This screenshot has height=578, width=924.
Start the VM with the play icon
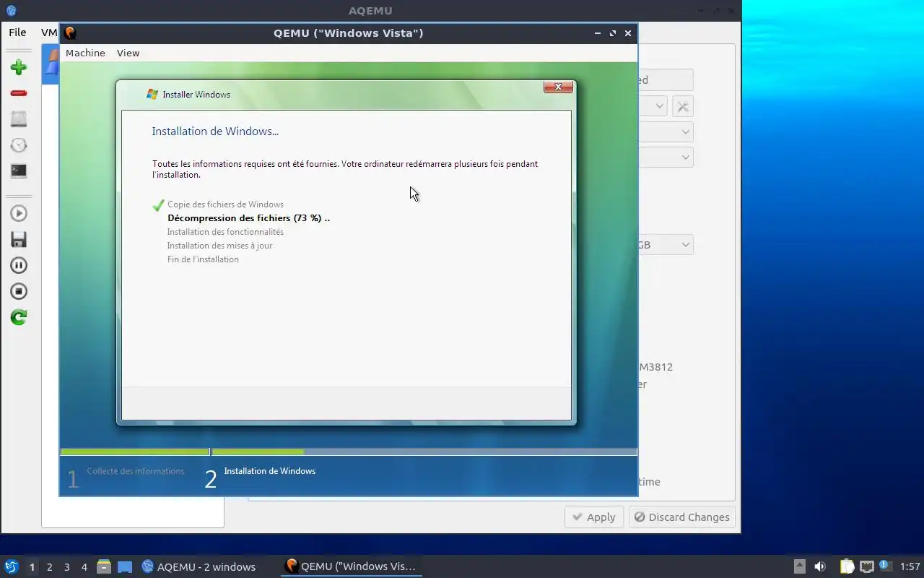click(19, 213)
